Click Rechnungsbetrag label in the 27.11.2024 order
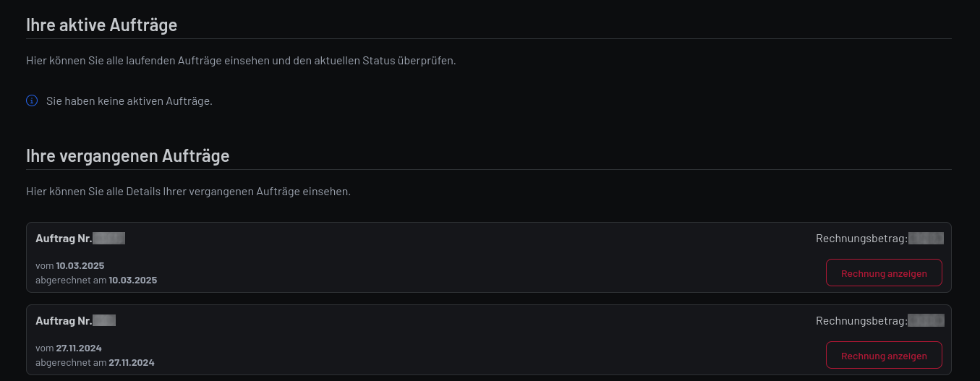The width and height of the screenshot is (980, 381). point(861,321)
